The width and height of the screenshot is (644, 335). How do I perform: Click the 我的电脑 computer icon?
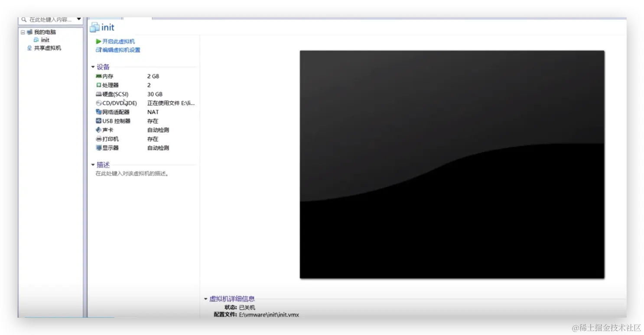click(x=29, y=32)
